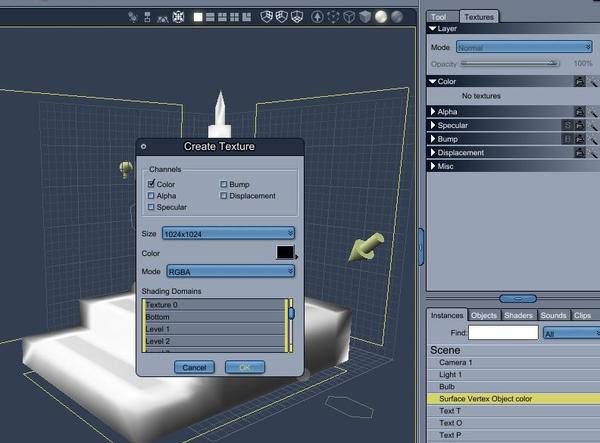The width and height of the screenshot is (600, 443).
Task: Open the All filter dropdown beside Find
Action: tap(572, 333)
